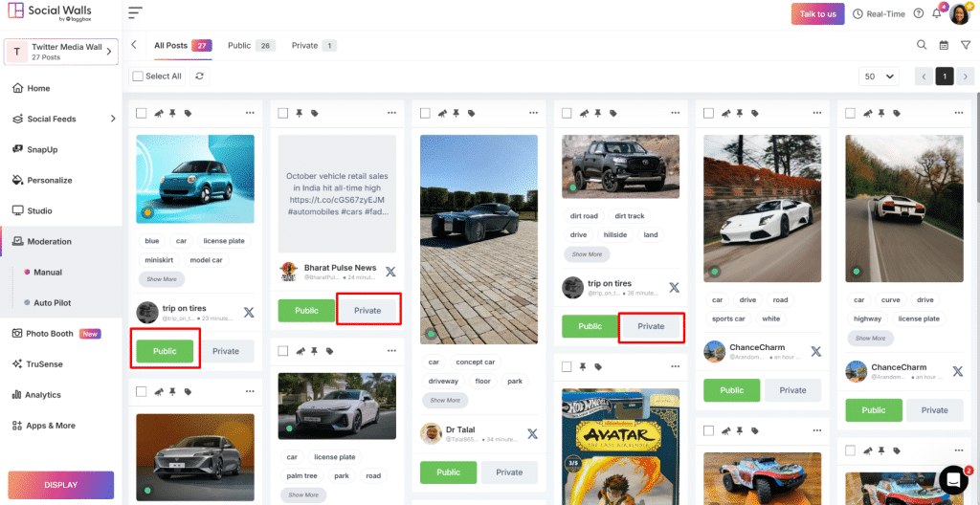The image size is (980, 505).
Task: Click the help question mark icon
Action: click(x=919, y=13)
